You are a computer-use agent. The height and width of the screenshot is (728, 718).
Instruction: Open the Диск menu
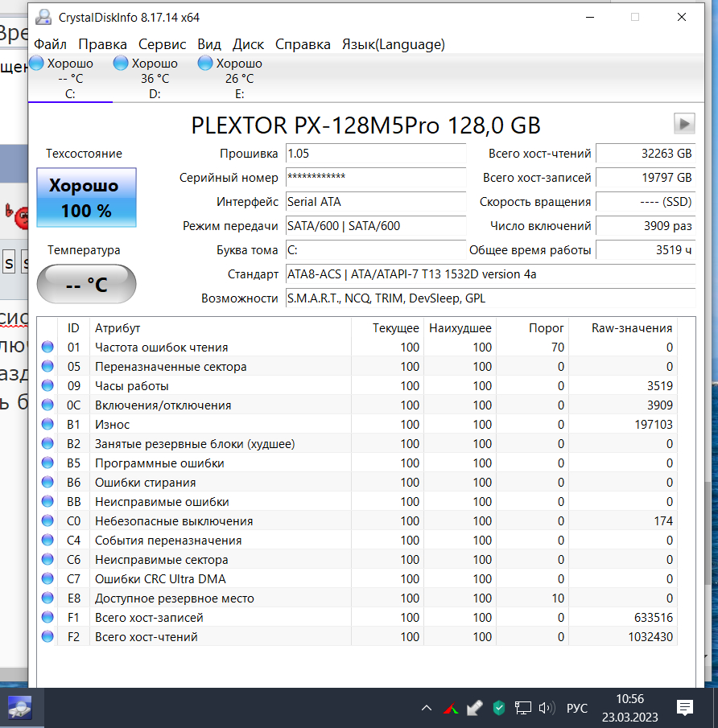pos(248,44)
